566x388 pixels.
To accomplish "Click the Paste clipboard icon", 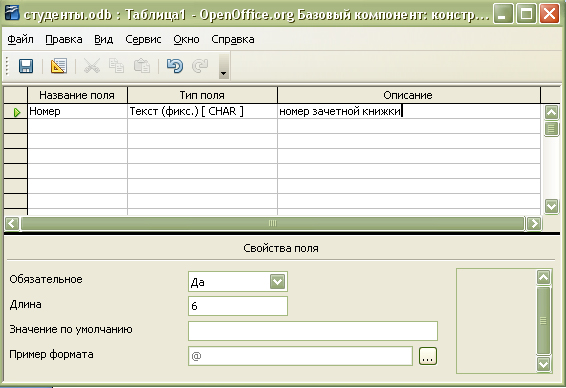I will [x=142, y=66].
